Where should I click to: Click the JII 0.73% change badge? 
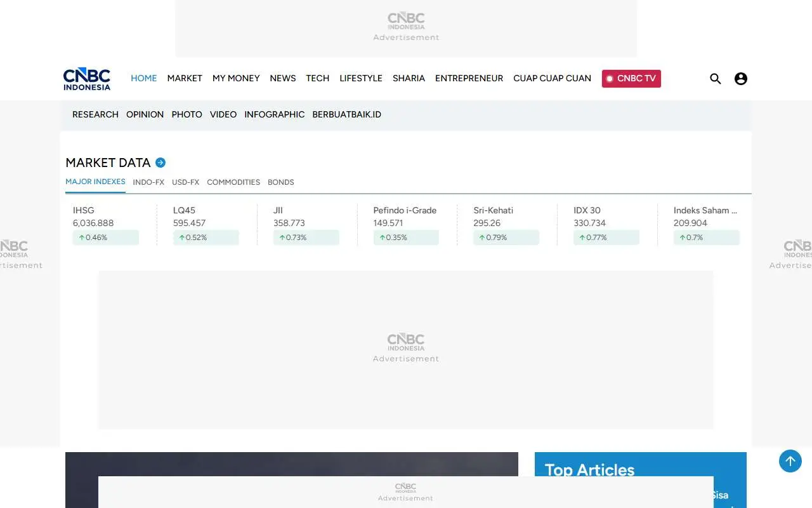(x=306, y=237)
